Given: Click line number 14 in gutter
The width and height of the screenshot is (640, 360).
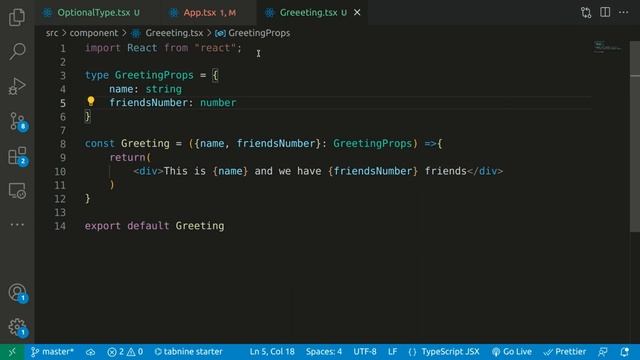Looking at the screenshot, I should tap(60, 226).
